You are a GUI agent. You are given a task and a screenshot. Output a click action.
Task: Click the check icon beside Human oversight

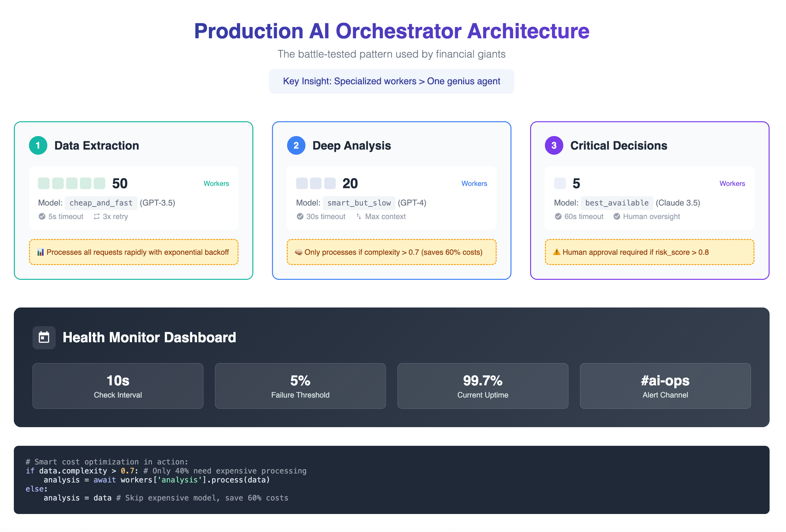pyautogui.click(x=617, y=217)
